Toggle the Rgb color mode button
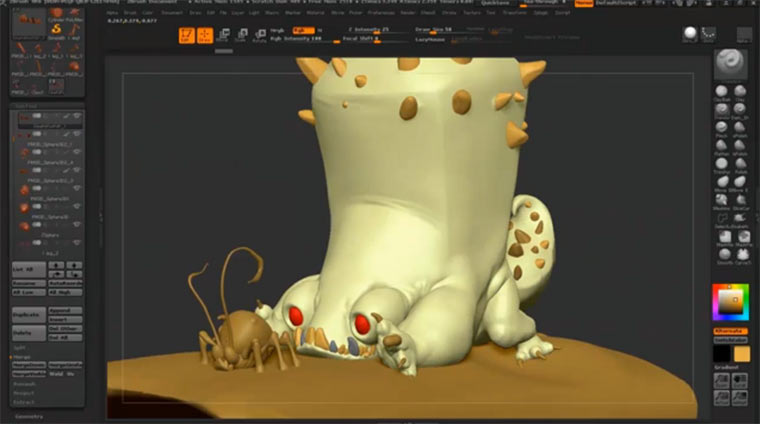 click(303, 30)
